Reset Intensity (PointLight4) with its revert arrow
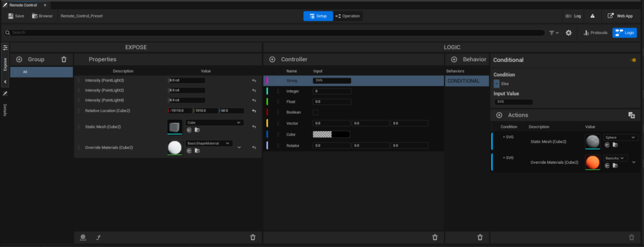Screen dimensions: 644x247 254,100
